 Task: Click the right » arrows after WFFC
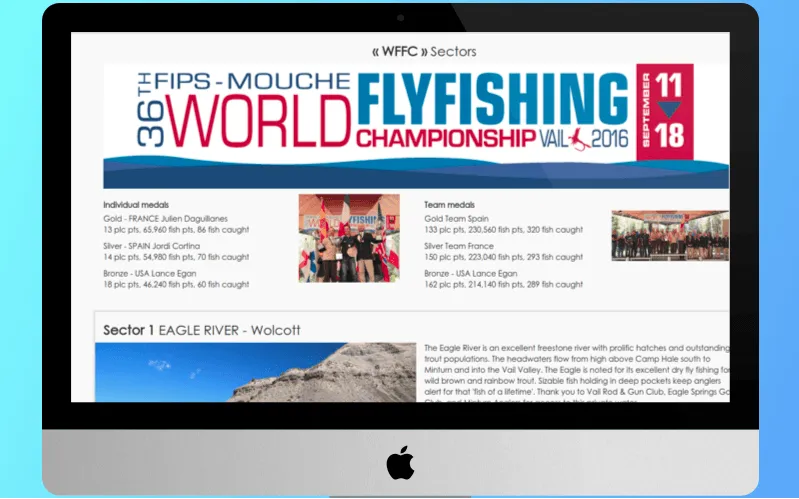click(424, 51)
